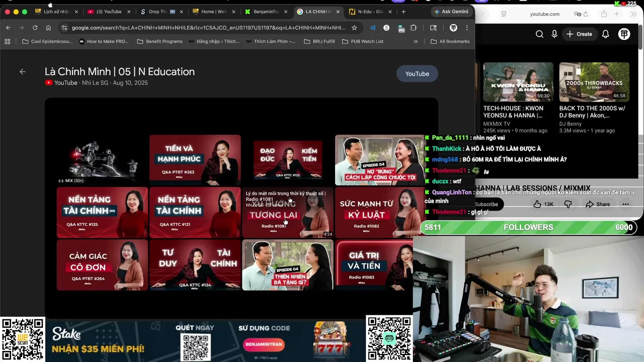Click Share under the lab sessions video
The height and width of the screenshot is (362, 644).
pyautogui.click(x=598, y=204)
